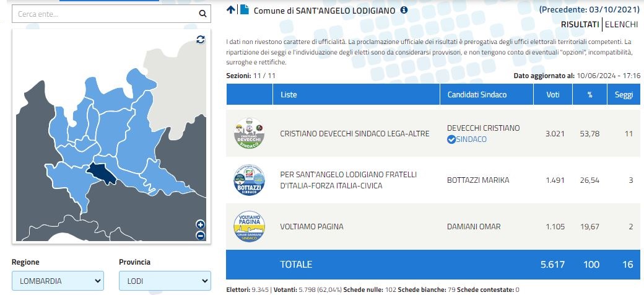Click the Bottazzi Sindaco list logo

point(250,180)
